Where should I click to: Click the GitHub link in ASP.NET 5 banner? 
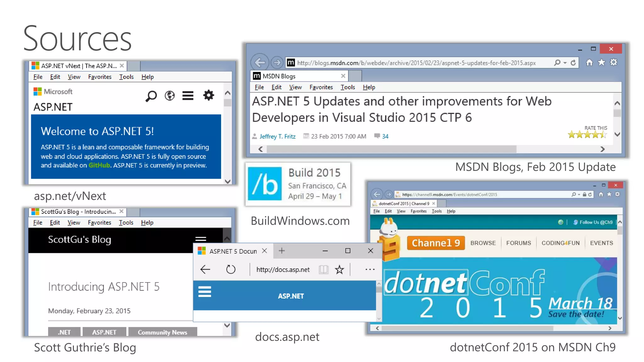[x=99, y=165]
